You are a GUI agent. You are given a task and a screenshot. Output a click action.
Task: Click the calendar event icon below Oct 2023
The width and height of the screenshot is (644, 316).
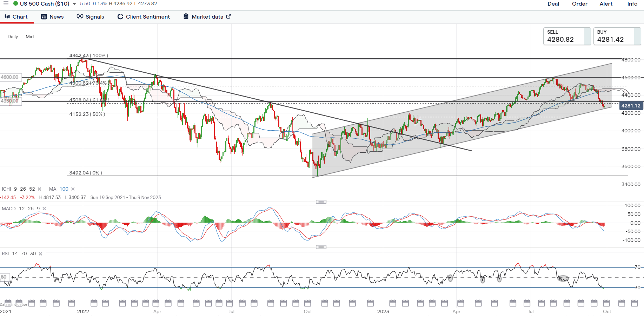[x=606, y=303]
